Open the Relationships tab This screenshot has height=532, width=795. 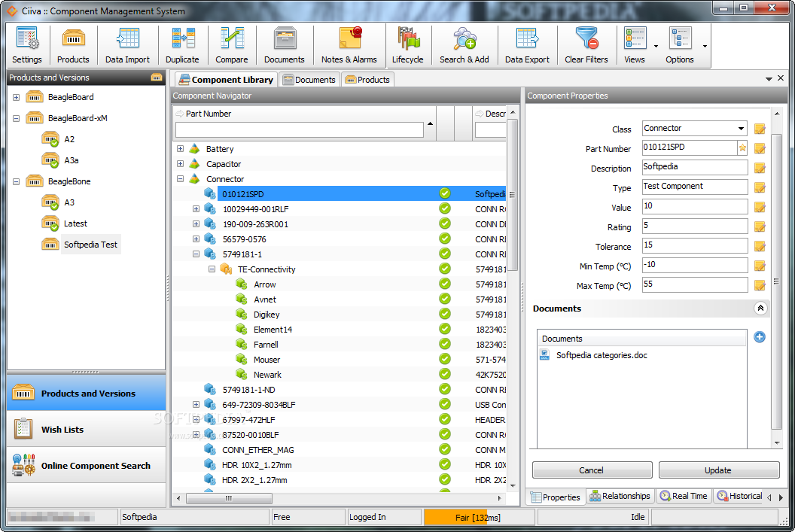[x=620, y=496]
